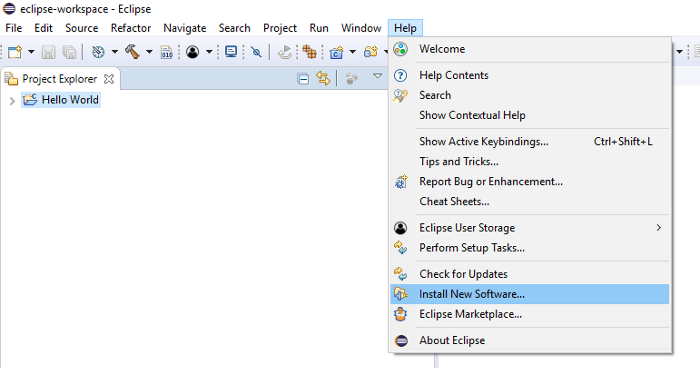Choose Tips and Tricks
The width and height of the screenshot is (700, 368).
click(x=529, y=162)
